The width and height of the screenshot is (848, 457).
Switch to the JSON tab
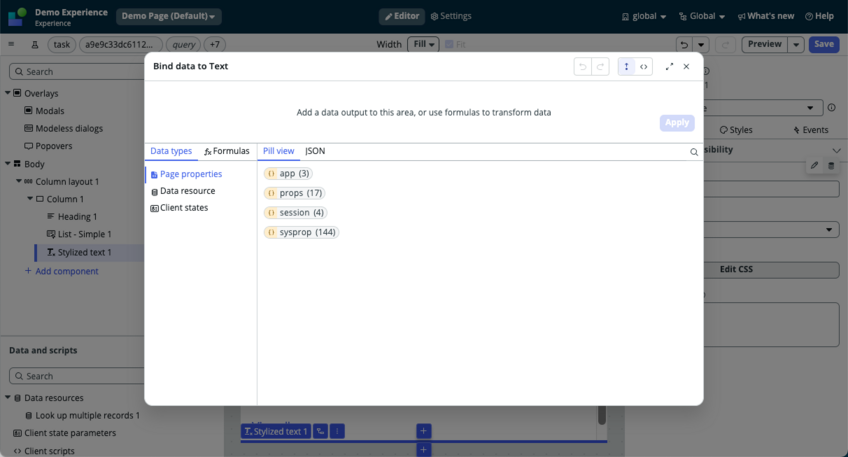[x=315, y=151]
